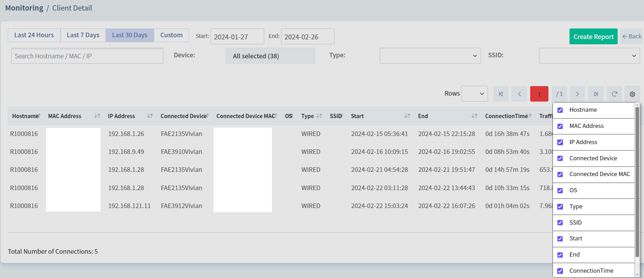Click end time 2024-02-16 19:02:55
This screenshot has width=644, height=278.
447,152
